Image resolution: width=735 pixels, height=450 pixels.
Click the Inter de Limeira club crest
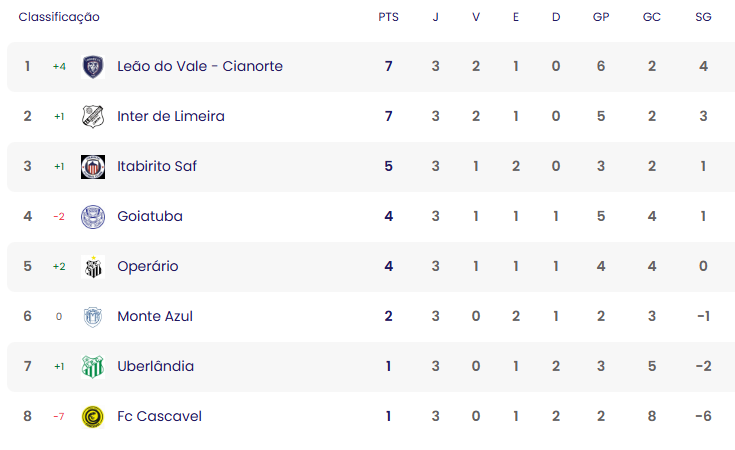click(x=93, y=117)
